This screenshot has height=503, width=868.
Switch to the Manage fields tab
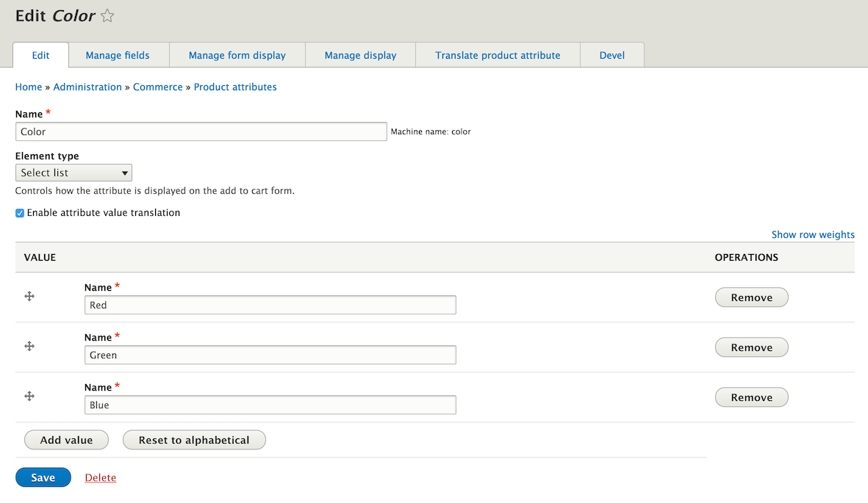[118, 54]
